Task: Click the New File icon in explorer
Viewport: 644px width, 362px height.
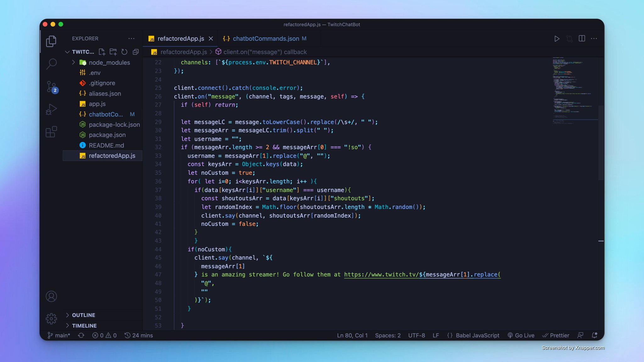Action: 102,52
